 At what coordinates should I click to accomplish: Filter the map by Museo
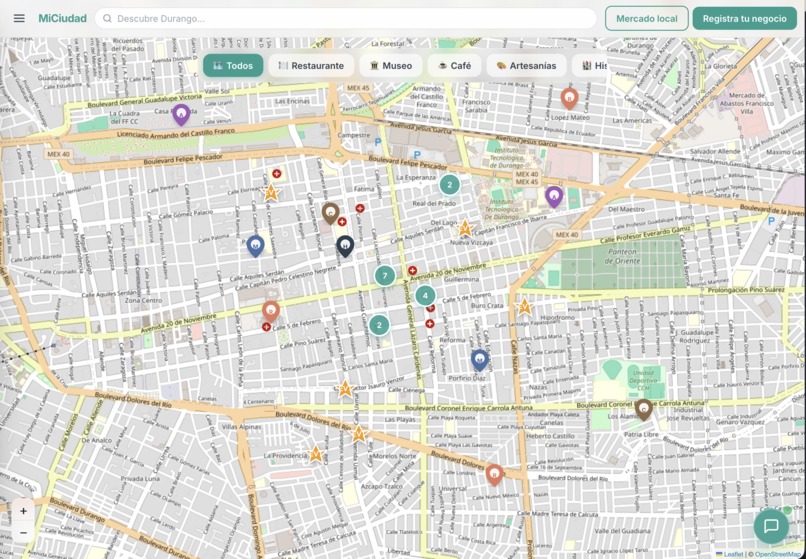tap(391, 66)
